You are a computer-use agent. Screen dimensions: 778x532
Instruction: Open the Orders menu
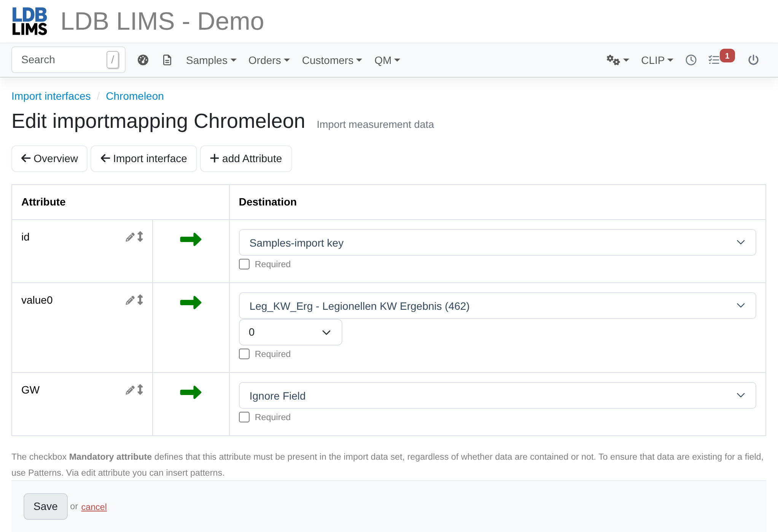coord(269,60)
